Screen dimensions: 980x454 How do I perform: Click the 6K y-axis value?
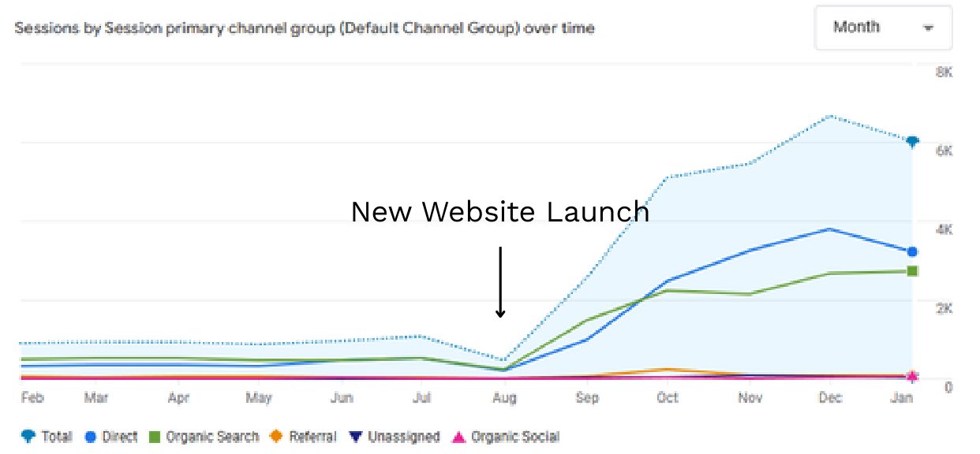coord(944,151)
